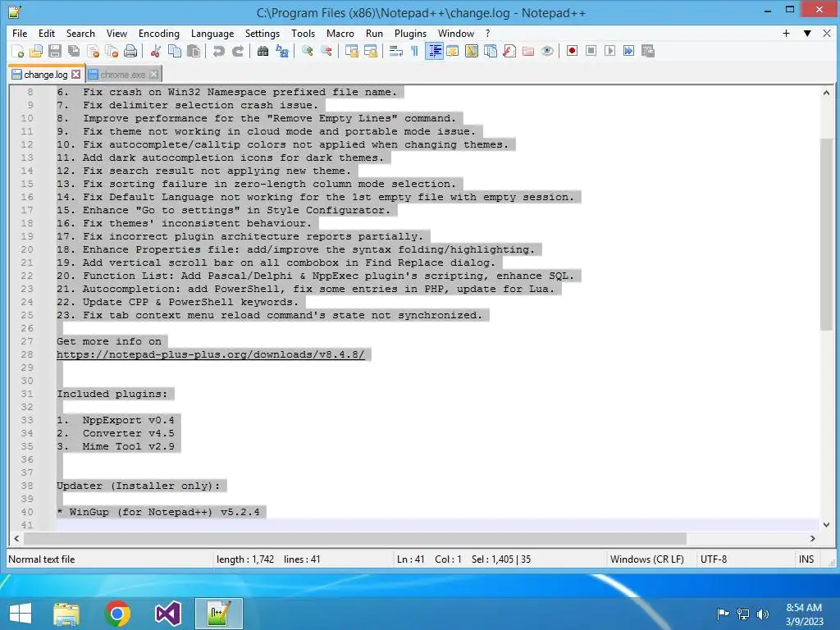Open File Explorer from the taskbar
This screenshot has height=630, width=840.
coord(66,614)
